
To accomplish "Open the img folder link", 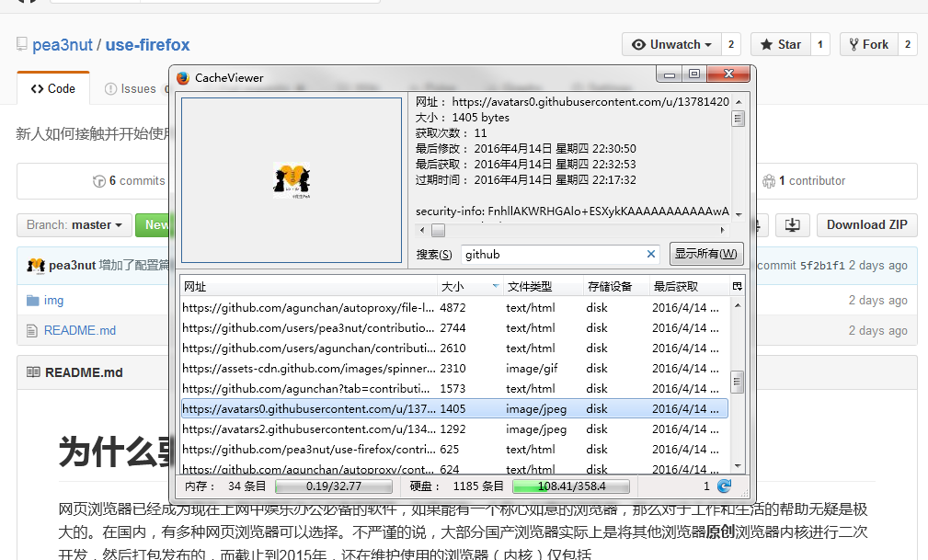I will [x=54, y=301].
